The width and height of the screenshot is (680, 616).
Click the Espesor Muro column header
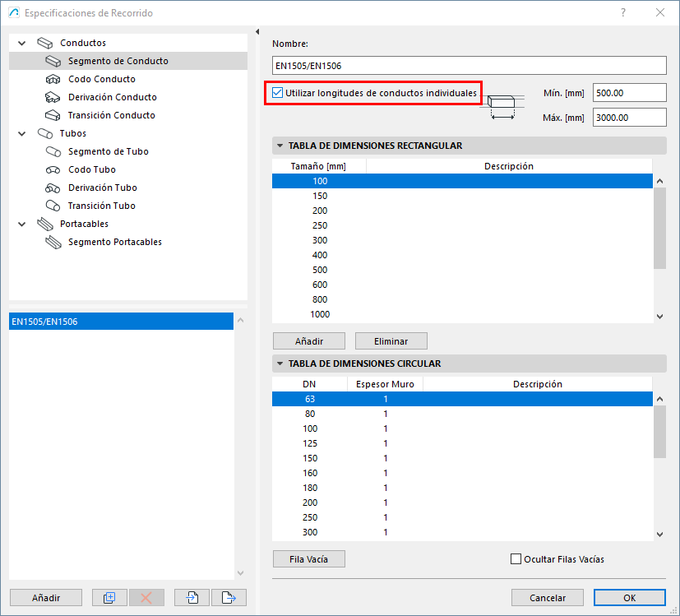pos(385,384)
